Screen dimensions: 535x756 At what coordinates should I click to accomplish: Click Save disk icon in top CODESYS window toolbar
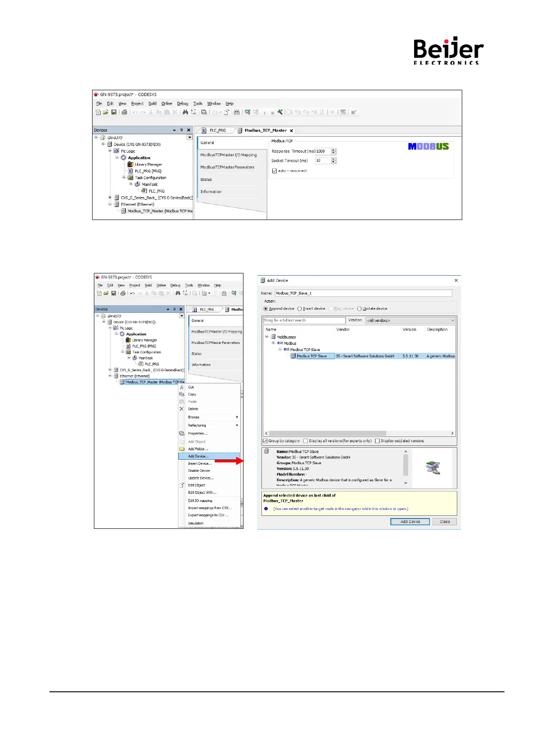pos(114,112)
